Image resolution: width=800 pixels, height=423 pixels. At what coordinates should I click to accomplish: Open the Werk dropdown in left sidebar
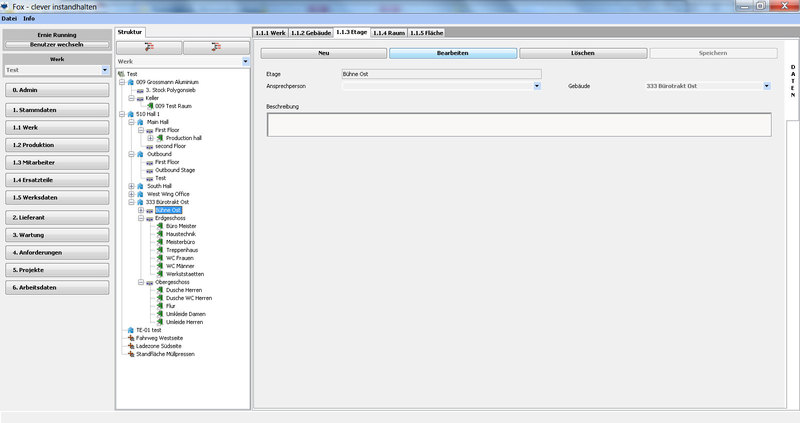[x=105, y=70]
